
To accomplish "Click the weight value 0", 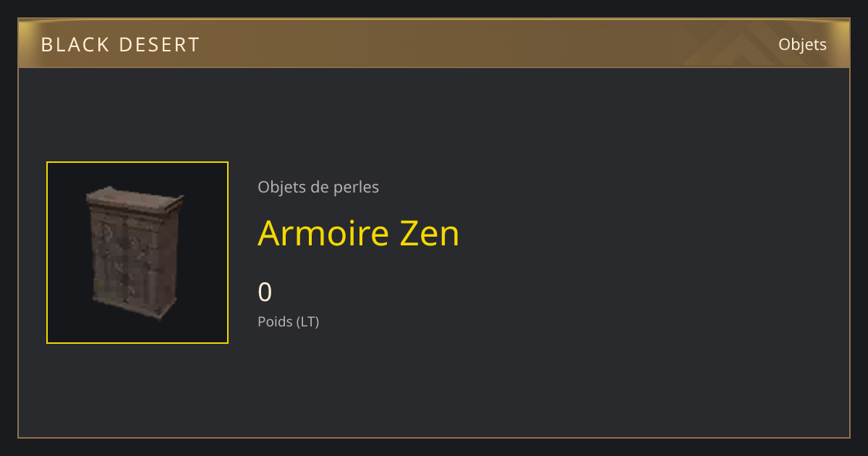I will [x=265, y=292].
